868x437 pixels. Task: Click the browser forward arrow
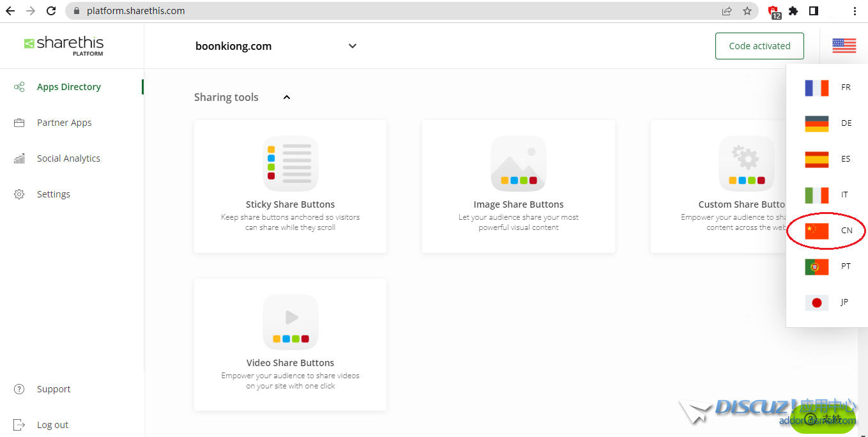pyautogui.click(x=31, y=11)
